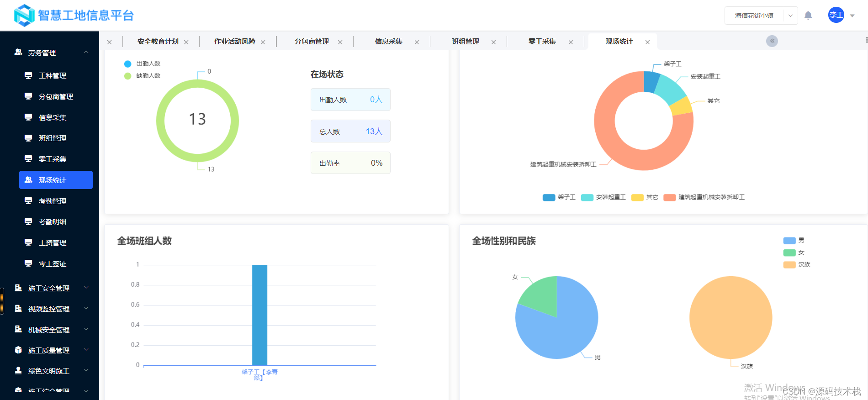Click the smart site platform logo icon

[x=24, y=16]
